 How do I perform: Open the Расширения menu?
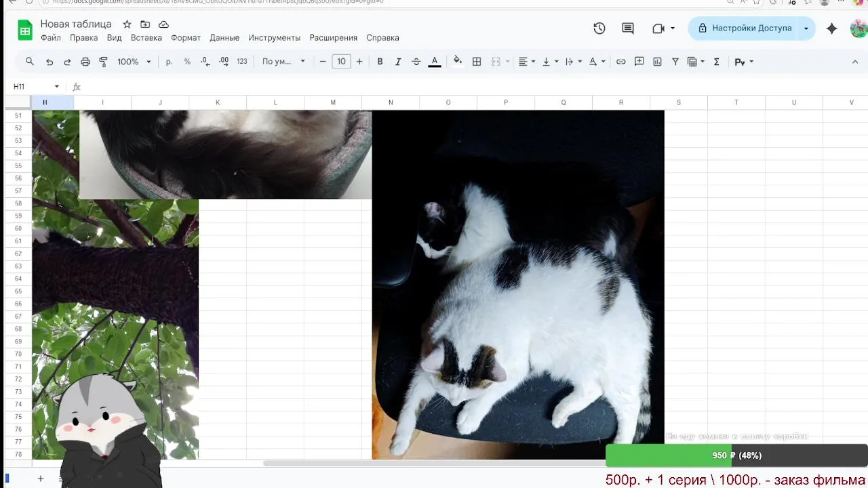(x=333, y=38)
